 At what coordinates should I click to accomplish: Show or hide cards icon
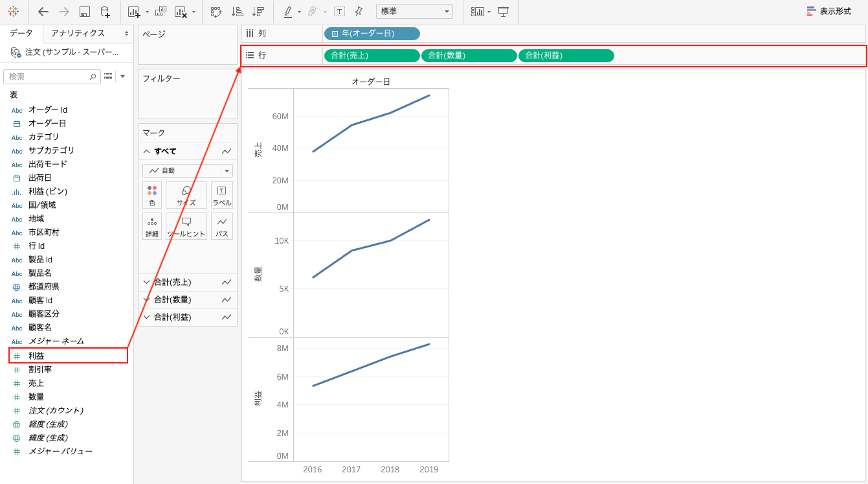(x=478, y=12)
